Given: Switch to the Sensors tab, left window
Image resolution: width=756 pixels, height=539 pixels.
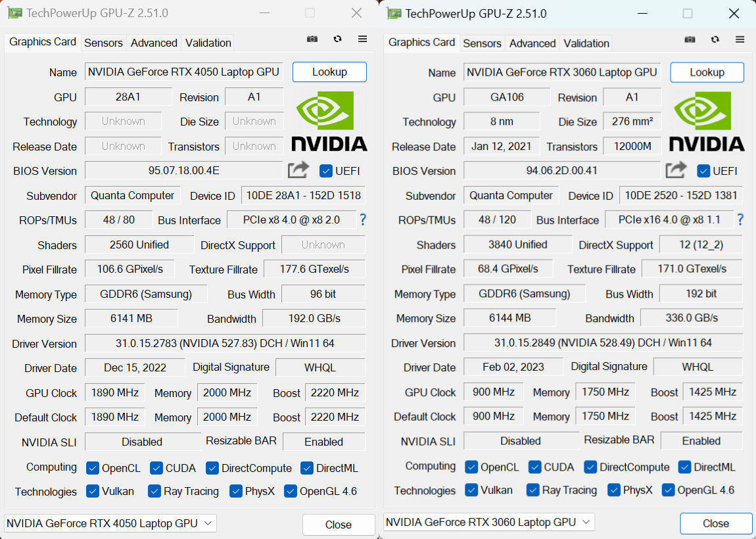Looking at the screenshot, I should pyautogui.click(x=103, y=43).
